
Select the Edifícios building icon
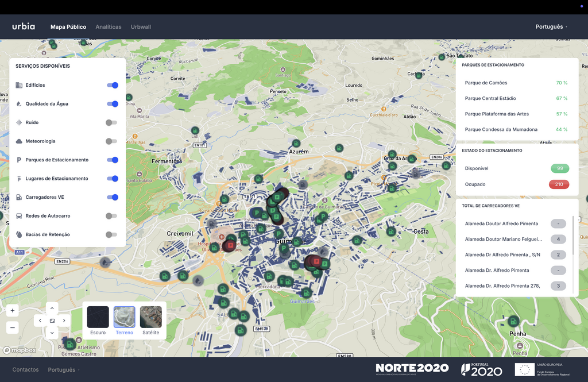(20, 85)
